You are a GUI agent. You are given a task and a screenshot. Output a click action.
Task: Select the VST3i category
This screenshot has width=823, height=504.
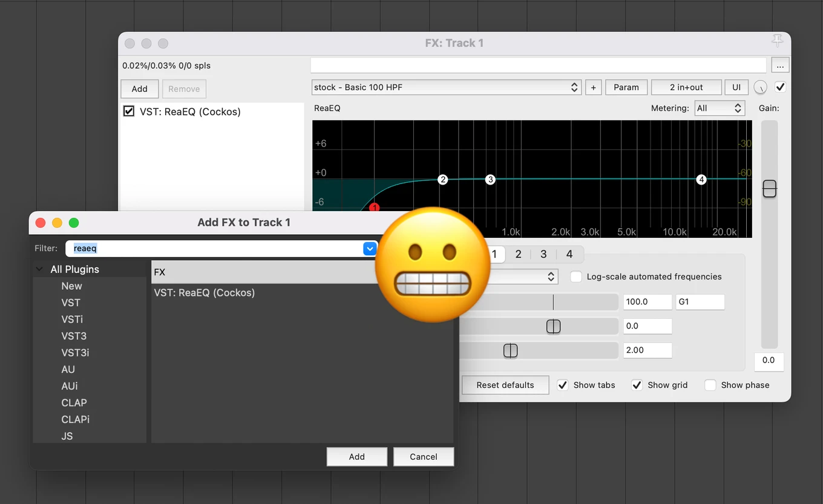pyautogui.click(x=75, y=353)
